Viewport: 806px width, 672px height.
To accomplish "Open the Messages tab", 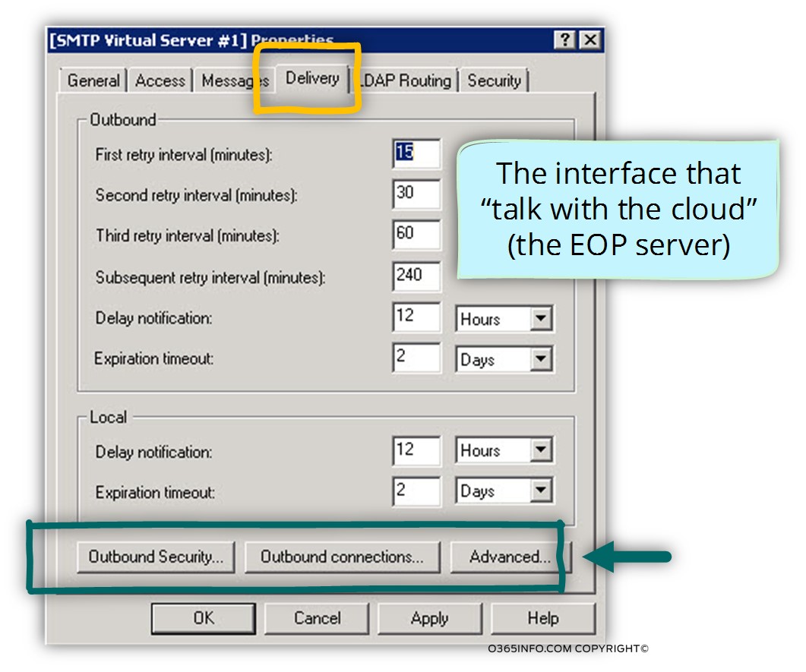I will point(235,80).
